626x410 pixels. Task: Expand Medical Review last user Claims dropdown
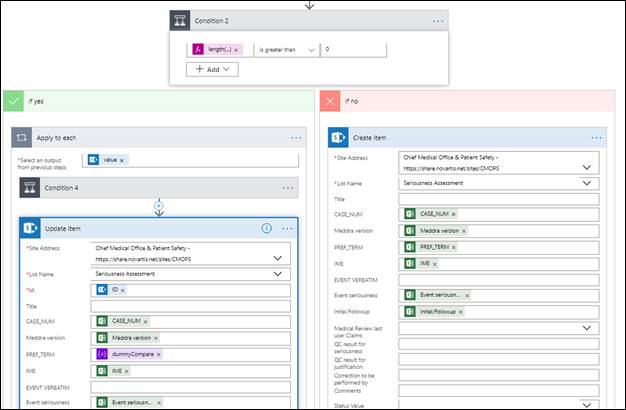point(586,328)
